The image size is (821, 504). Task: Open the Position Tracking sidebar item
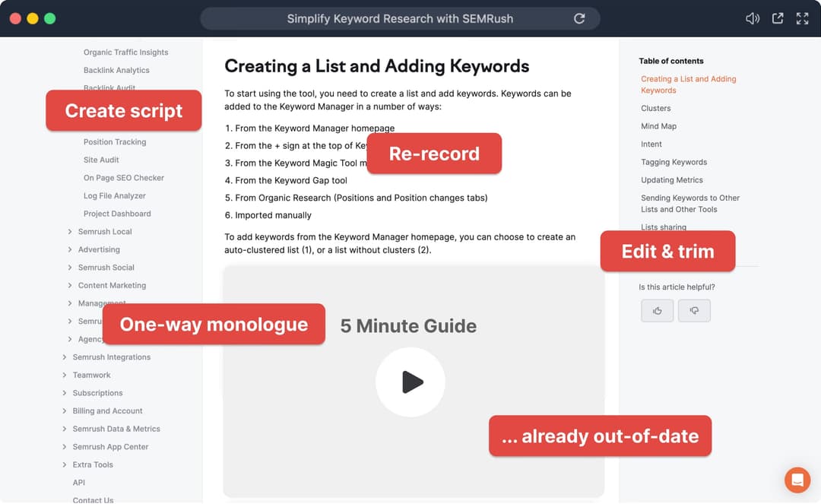115,142
